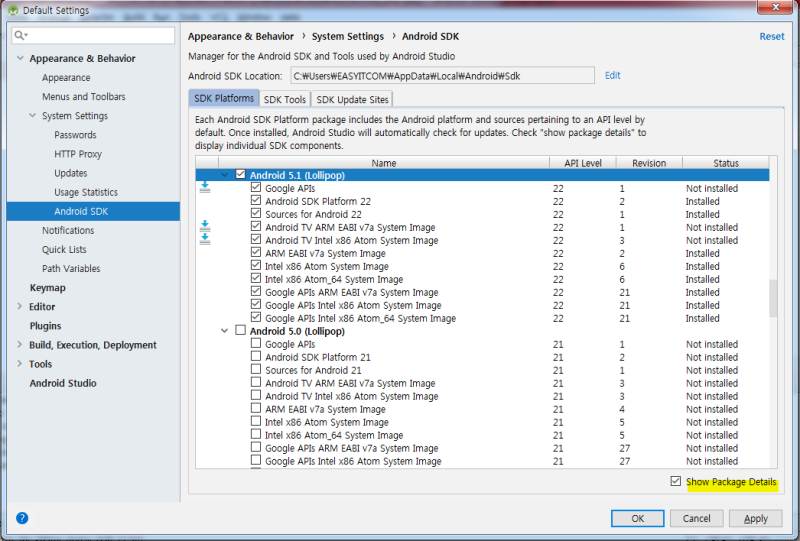This screenshot has width=800, height=541.
Task: Check Sources for Android 21
Action: (256, 369)
